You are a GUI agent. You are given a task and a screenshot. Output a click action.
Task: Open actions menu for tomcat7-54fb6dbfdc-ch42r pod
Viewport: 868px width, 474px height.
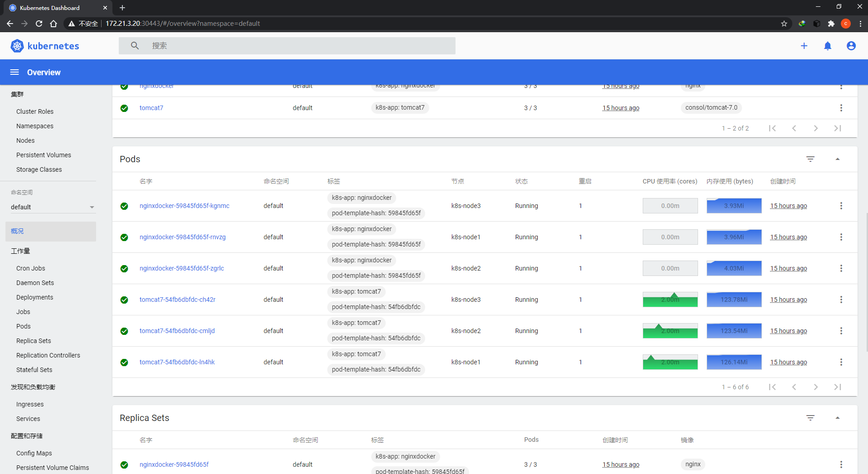[841, 300]
